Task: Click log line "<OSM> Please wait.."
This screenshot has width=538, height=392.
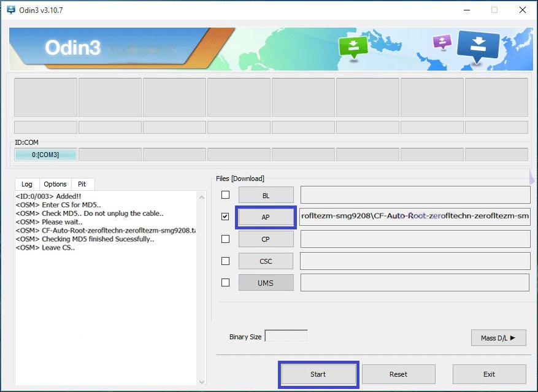Action: point(48,222)
